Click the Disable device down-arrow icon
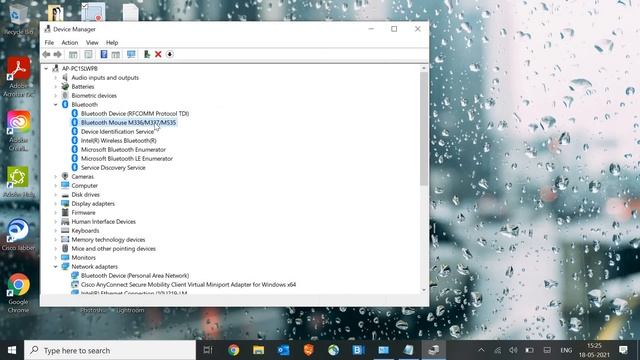The width and height of the screenshot is (640, 360). 170,54
